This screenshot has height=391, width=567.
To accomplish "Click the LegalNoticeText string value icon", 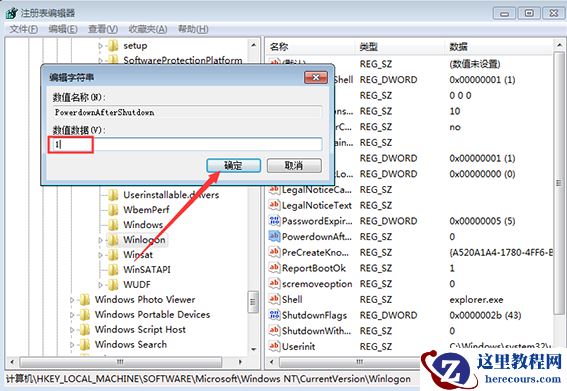I will click(x=274, y=205).
